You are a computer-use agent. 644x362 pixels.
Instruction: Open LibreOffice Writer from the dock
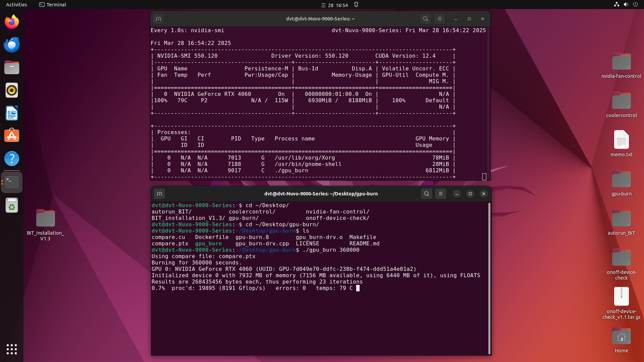click(12, 113)
